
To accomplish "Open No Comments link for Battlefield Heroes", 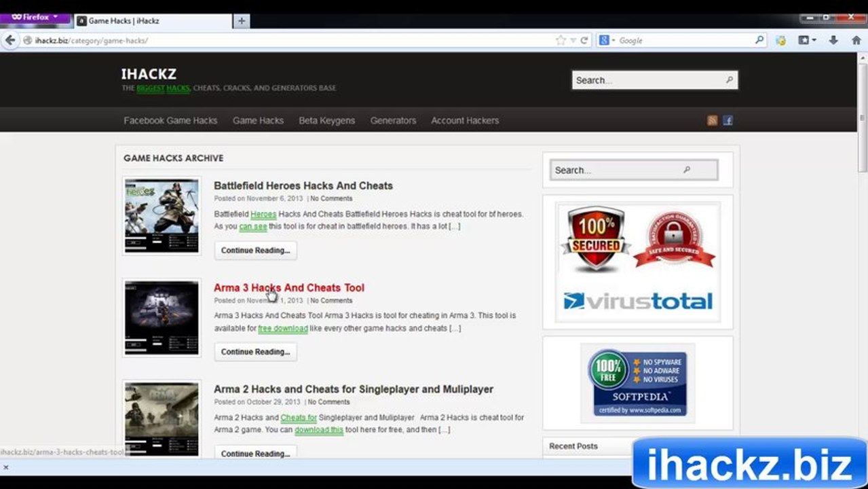I will click(x=331, y=199).
